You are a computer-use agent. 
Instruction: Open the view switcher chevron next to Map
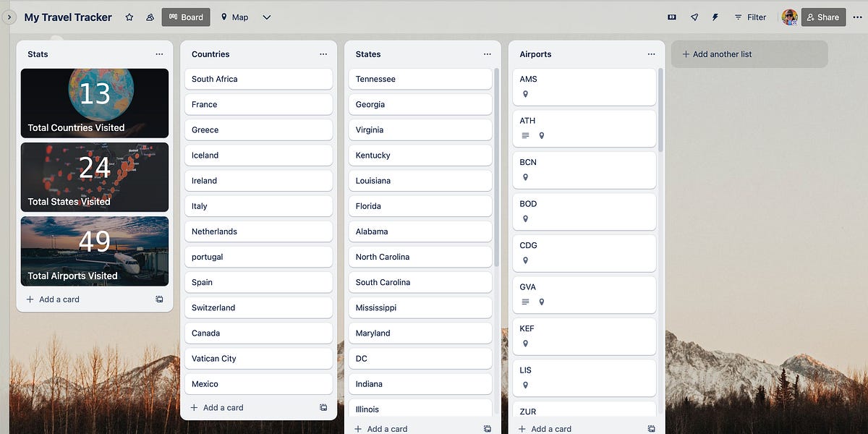coord(266,17)
